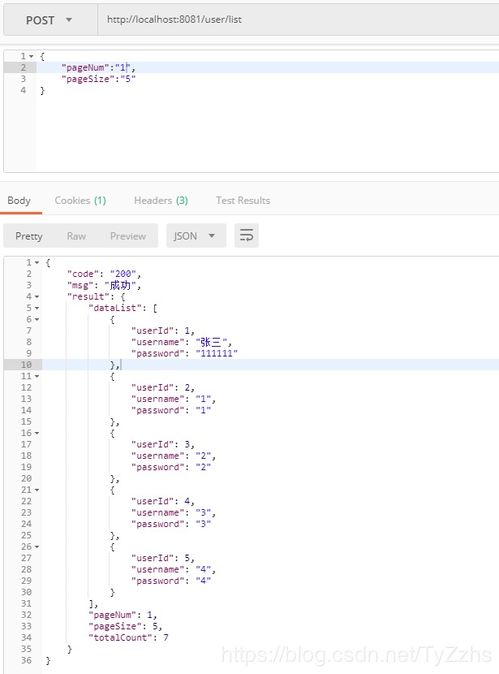Click the "username": "张三" line

(182, 342)
